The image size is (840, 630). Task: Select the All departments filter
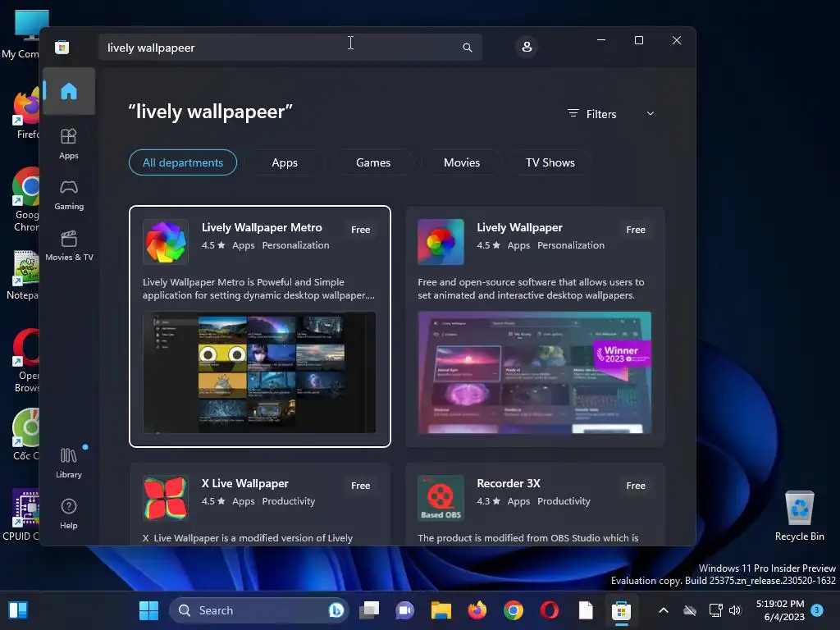point(183,162)
